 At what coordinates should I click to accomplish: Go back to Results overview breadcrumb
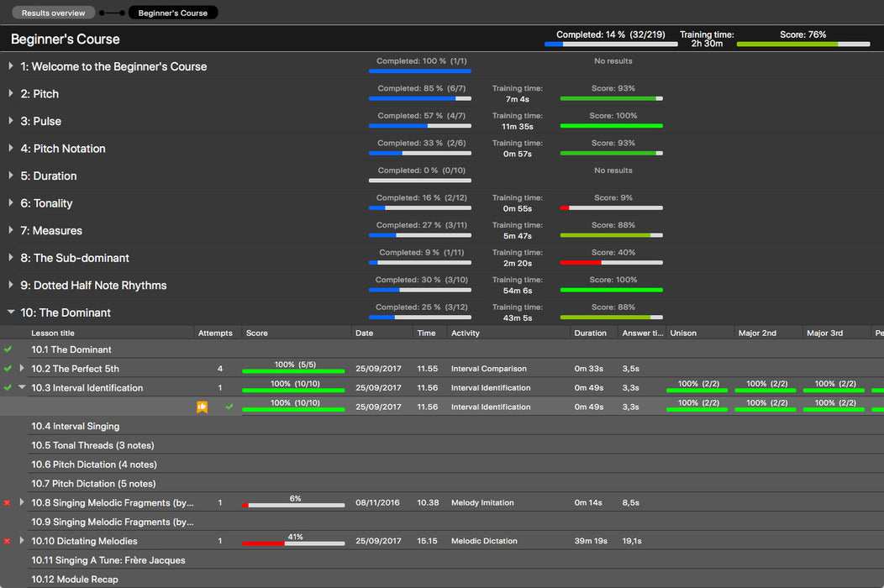53,13
